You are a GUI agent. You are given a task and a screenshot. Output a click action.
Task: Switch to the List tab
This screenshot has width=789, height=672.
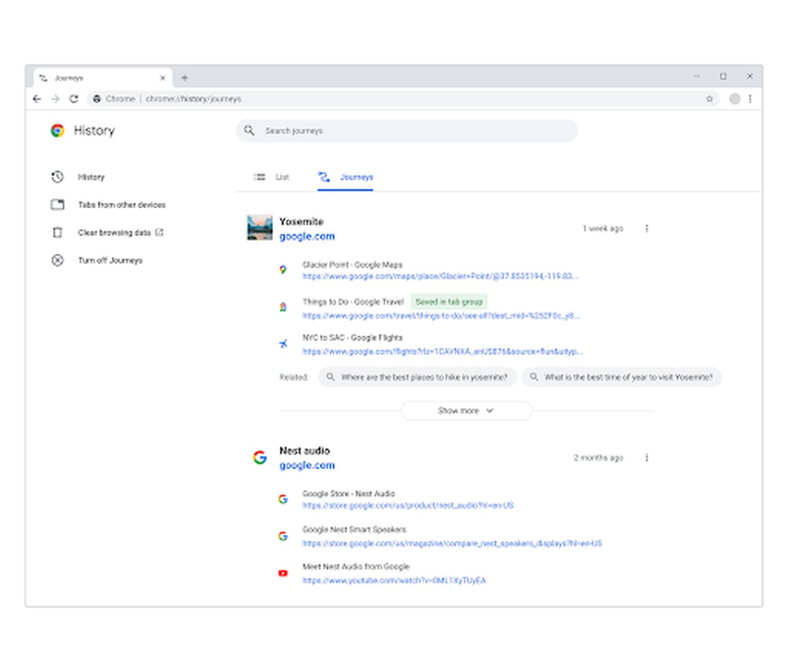(x=272, y=177)
